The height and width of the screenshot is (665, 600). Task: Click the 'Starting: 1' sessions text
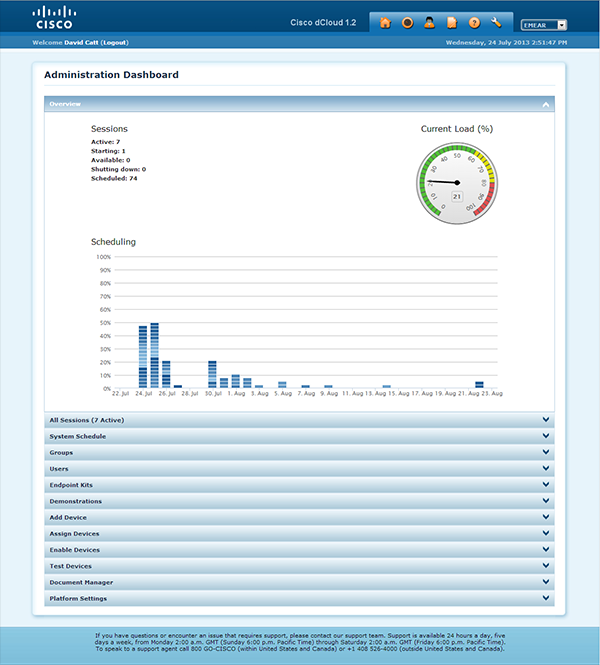click(108, 151)
